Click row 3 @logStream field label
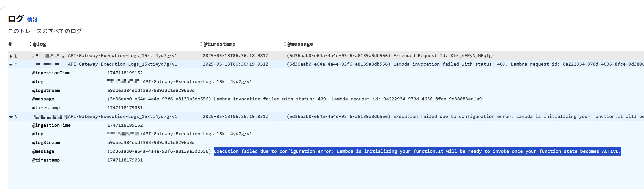644x189 pixels. pyautogui.click(x=46, y=143)
